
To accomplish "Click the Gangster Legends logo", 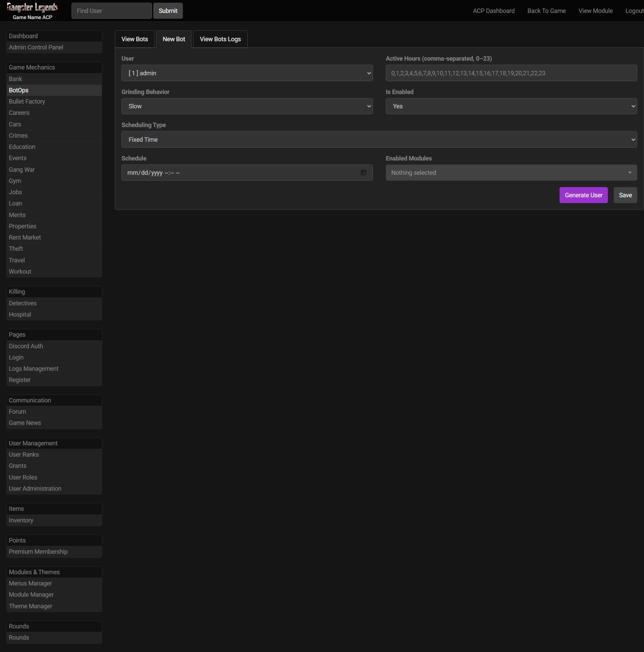I will coord(32,8).
